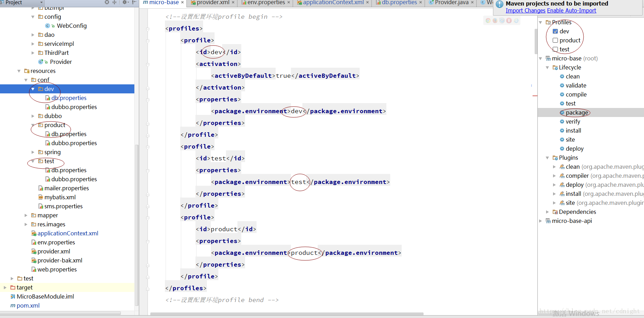Click the gear icon of the package lifecycle phase
Image resolution: width=644 pixels, height=318 pixels.
coord(562,112)
